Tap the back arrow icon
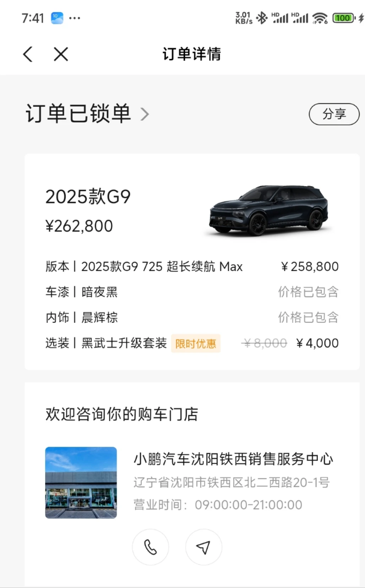365x588 pixels. point(28,54)
